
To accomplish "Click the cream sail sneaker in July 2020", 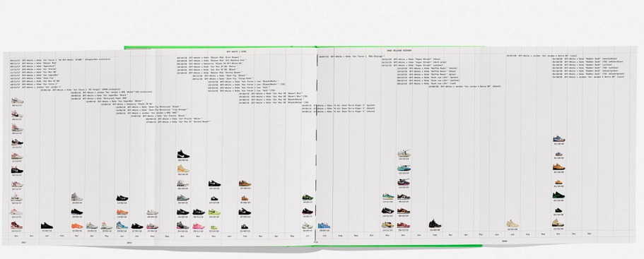I will pos(513,224).
